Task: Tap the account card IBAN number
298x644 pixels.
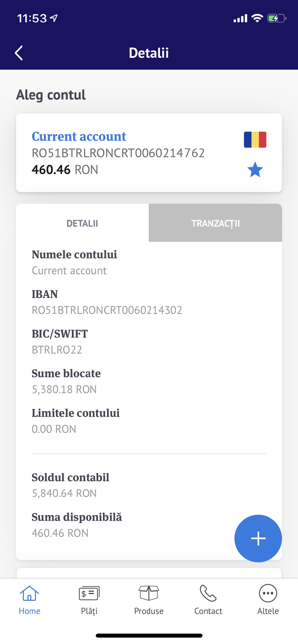Action: (x=118, y=153)
